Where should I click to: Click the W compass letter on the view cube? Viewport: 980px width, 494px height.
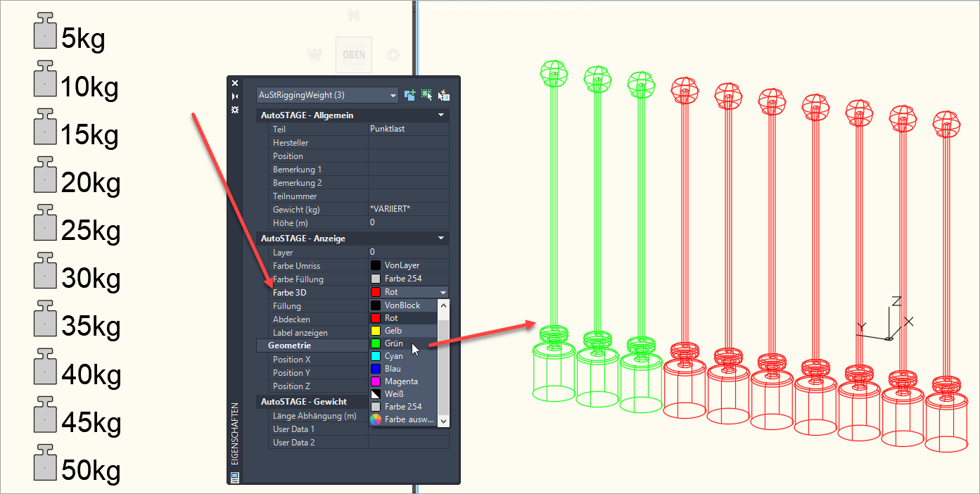(x=315, y=55)
